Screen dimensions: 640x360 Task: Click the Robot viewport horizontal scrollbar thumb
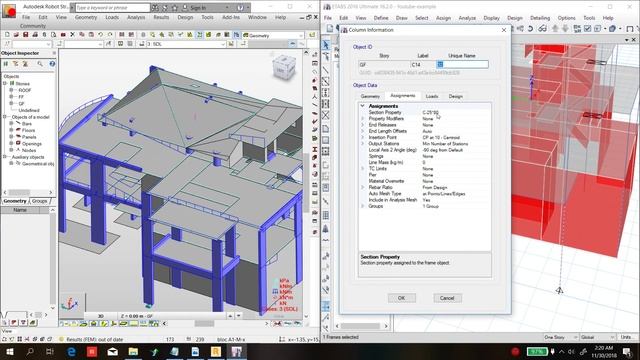click(204, 323)
